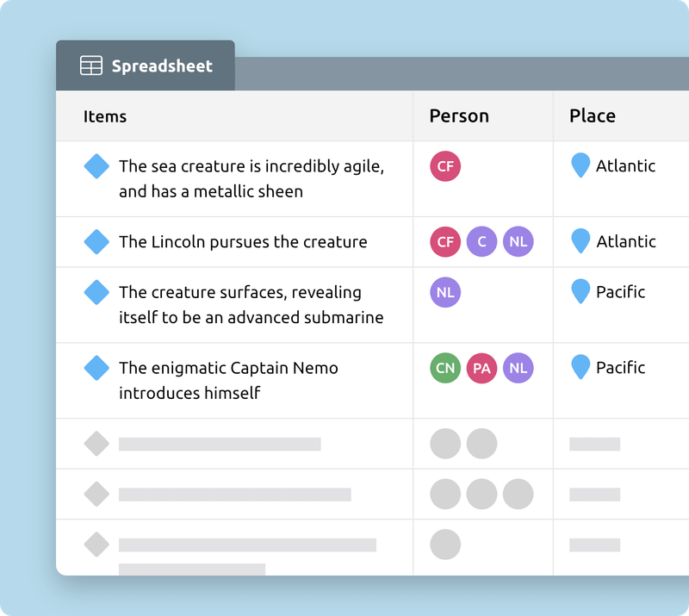Click the green CN avatar

point(445,368)
